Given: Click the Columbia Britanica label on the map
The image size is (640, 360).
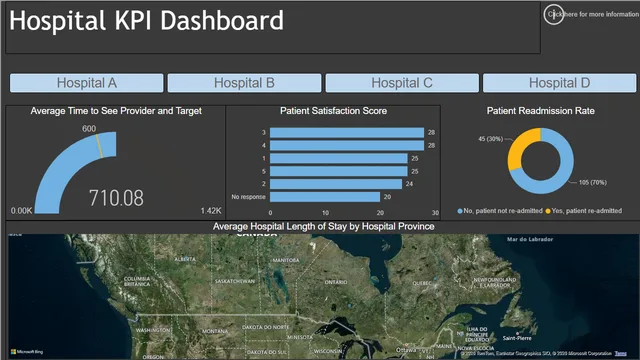Looking at the screenshot, I should [137, 281].
